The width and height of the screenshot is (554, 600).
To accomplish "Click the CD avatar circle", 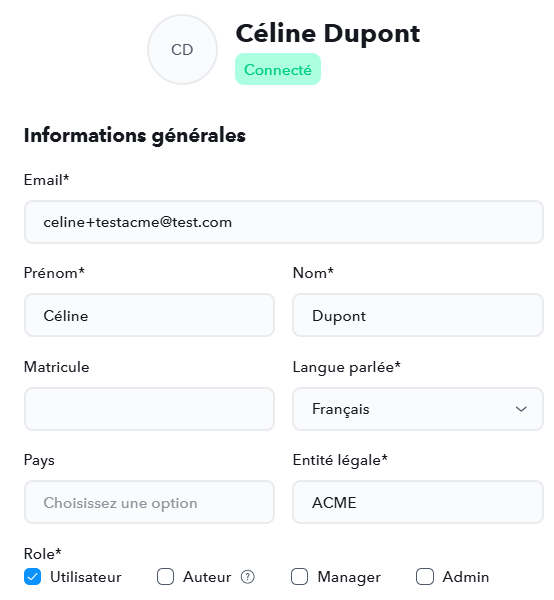I will coord(182,49).
